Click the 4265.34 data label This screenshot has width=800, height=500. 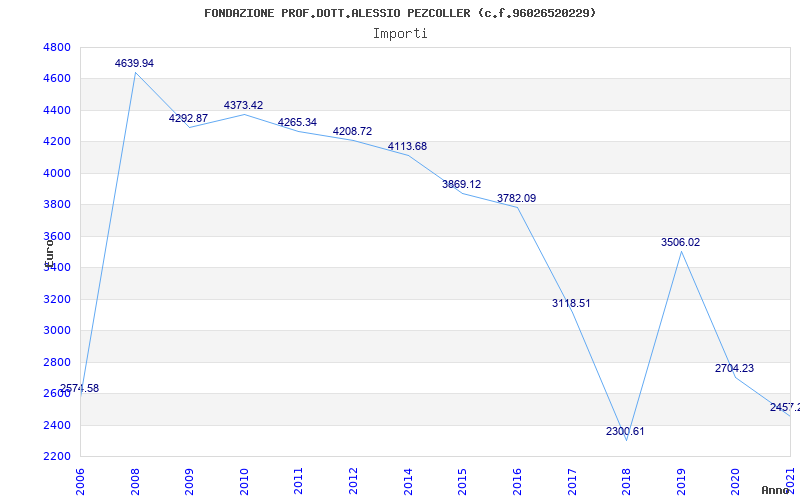click(297, 122)
